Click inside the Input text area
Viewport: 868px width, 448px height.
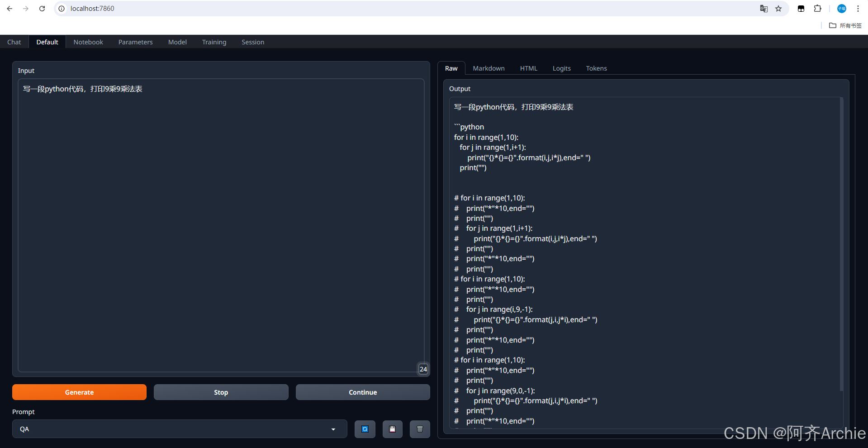[x=221, y=226]
